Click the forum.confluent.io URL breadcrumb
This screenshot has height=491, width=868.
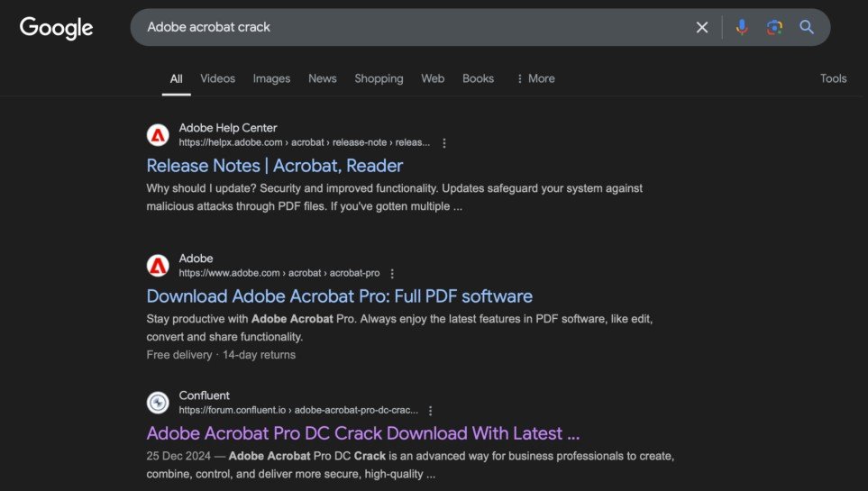pyautogui.click(x=298, y=410)
